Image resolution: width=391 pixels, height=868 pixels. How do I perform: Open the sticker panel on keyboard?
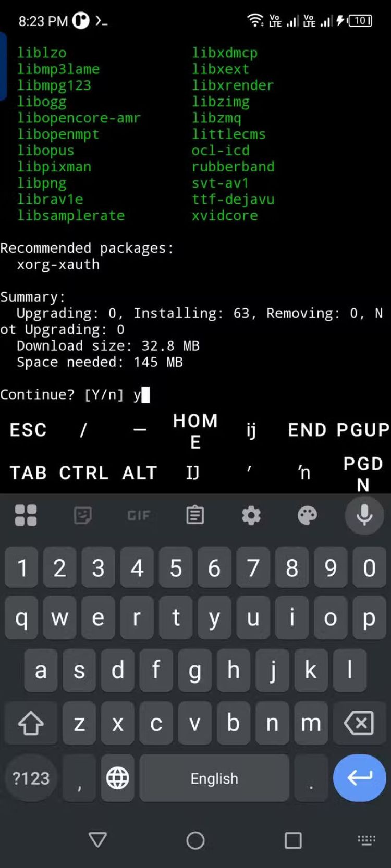83,515
